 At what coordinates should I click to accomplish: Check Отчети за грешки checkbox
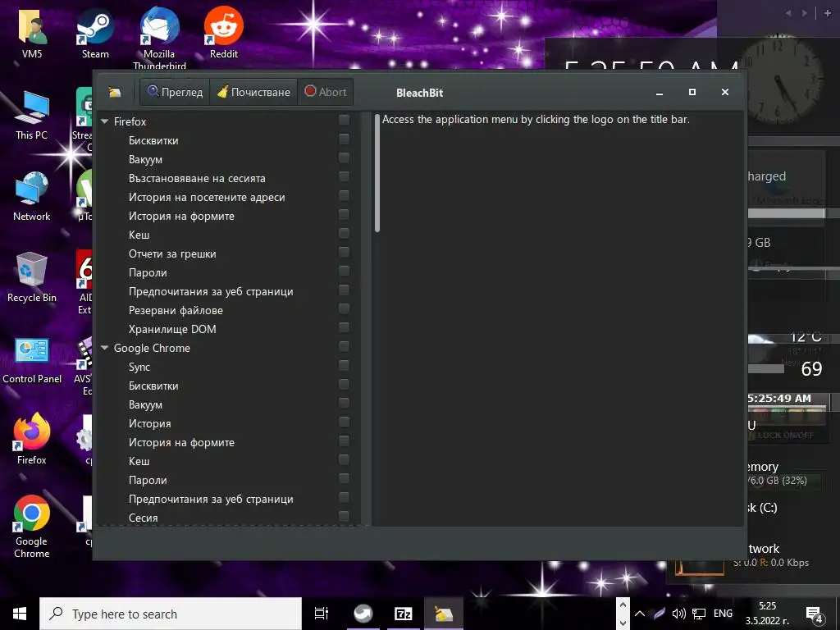pos(344,253)
